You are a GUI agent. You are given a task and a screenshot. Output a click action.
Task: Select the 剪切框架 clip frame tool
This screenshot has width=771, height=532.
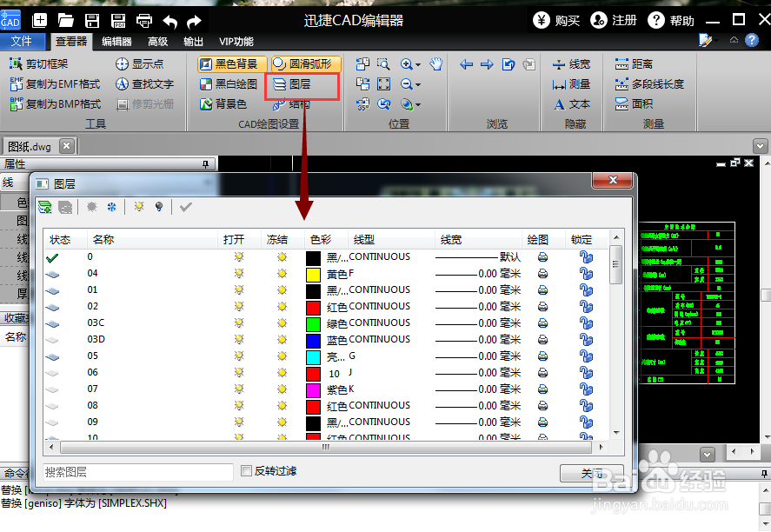coord(39,64)
